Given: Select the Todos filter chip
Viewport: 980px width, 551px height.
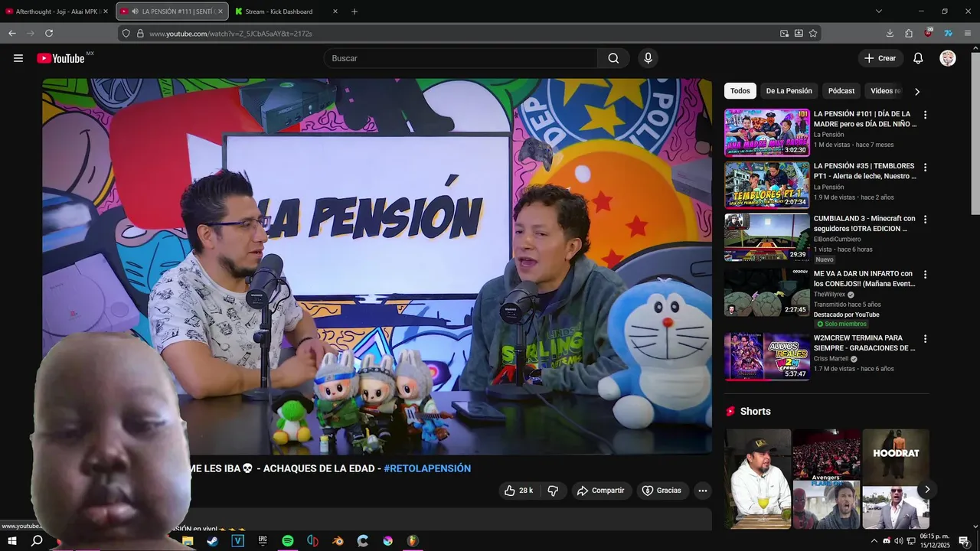Looking at the screenshot, I should tap(740, 90).
